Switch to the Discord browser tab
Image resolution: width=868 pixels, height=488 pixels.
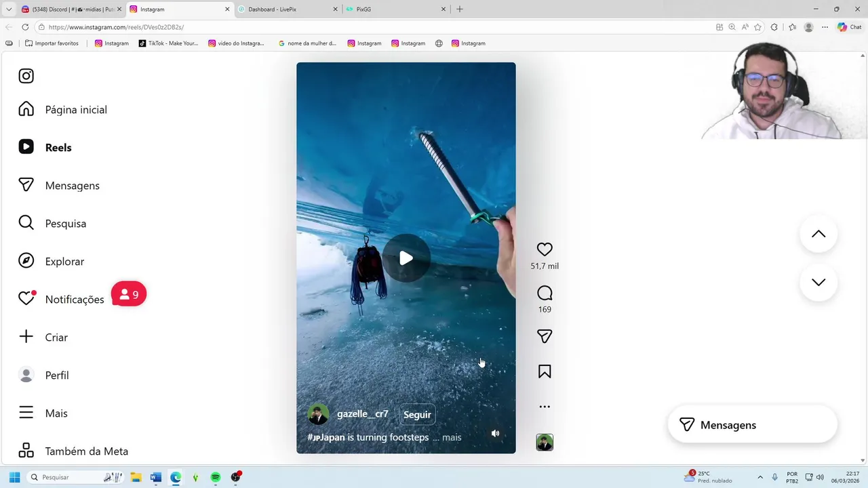click(x=73, y=9)
